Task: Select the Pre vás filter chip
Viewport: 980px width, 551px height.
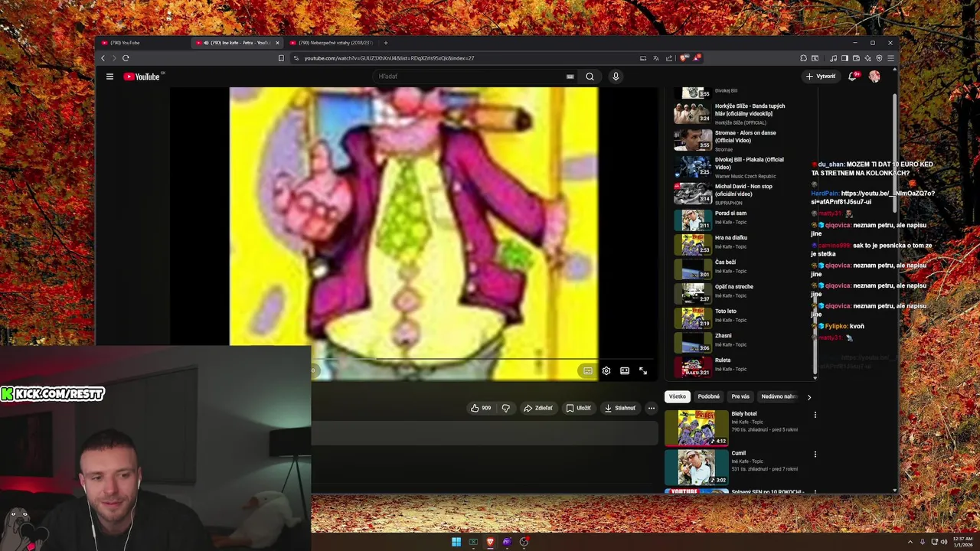Action: pyautogui.click(x=740, y=396)
